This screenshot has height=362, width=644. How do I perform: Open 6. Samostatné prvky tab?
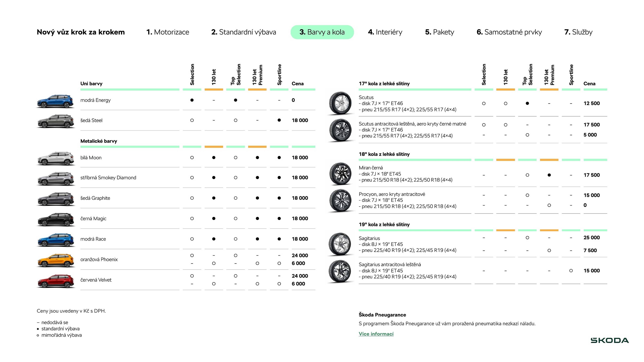[x=509, y=32]
